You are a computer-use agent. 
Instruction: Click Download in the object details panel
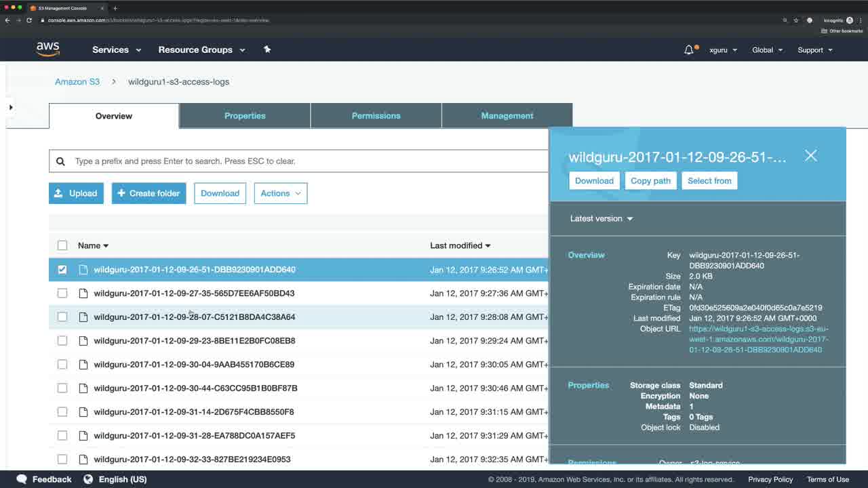(x=594, y=181)
